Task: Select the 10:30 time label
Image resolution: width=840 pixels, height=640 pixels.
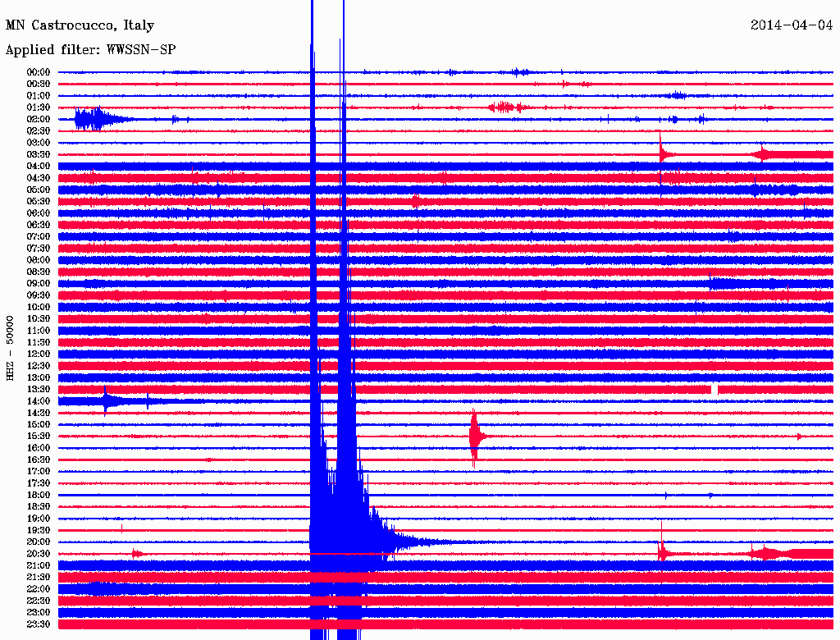Action: tap(39, 319)
